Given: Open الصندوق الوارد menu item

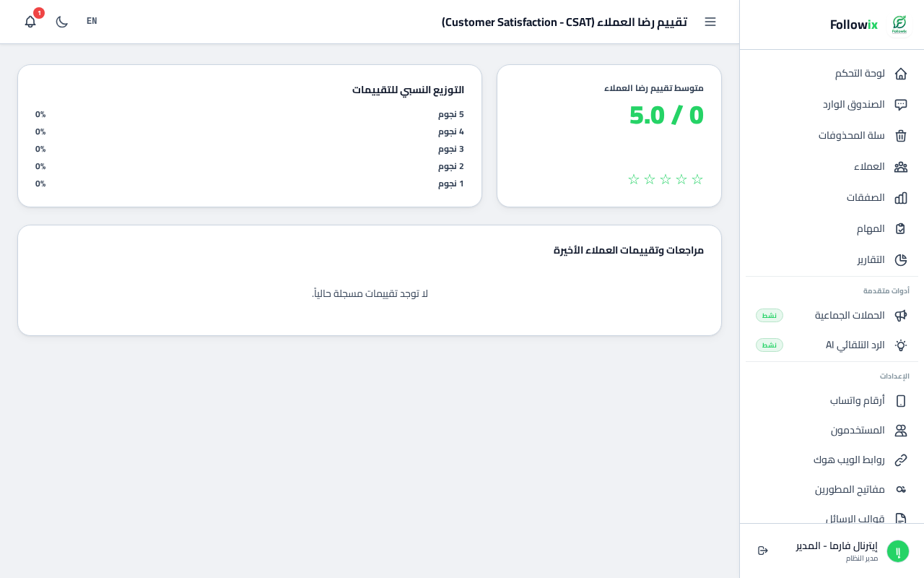Looking at the screenshot, I should [832, 105].
